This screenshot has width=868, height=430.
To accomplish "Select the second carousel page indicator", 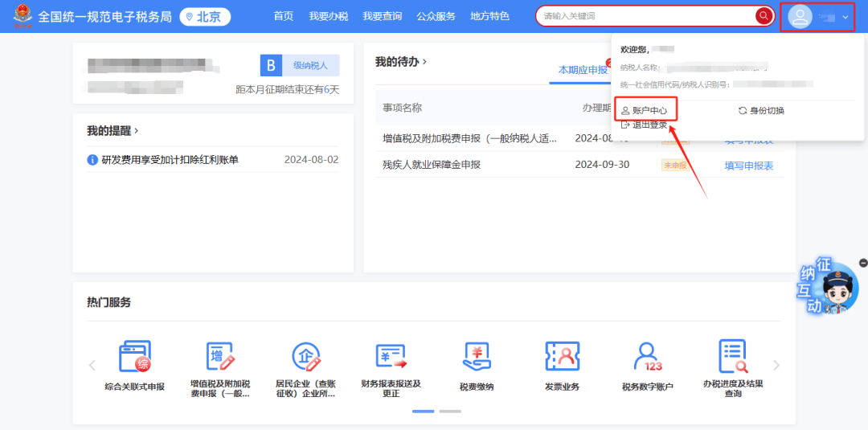I will point(450,412).
